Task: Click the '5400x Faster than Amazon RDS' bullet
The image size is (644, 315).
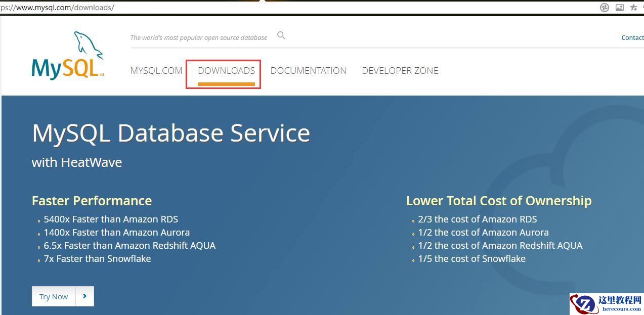Action: tap(111, 219)
